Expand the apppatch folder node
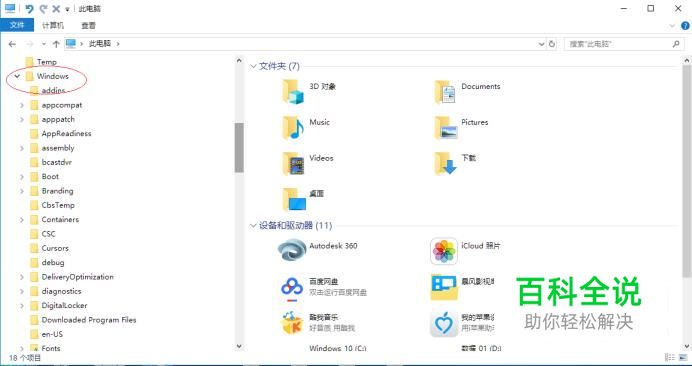 tap(22, 120)
